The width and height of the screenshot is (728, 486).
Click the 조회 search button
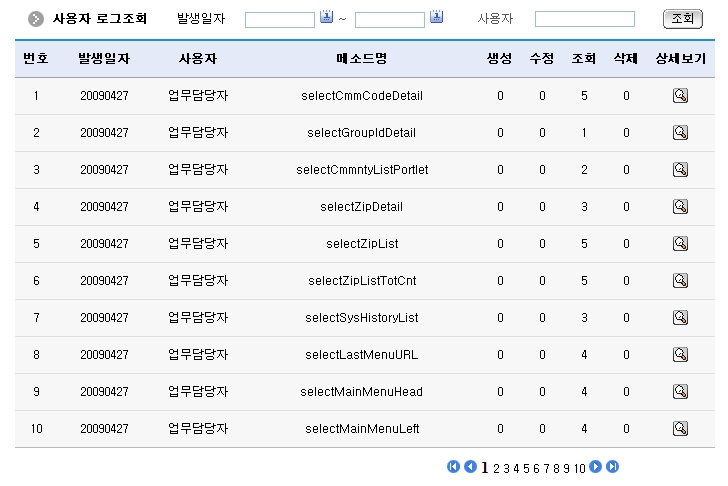[681, 19]
